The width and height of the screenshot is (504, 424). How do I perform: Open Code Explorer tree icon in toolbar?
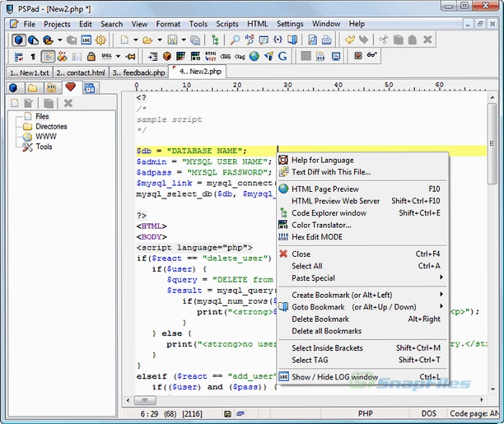click(215, 40)
